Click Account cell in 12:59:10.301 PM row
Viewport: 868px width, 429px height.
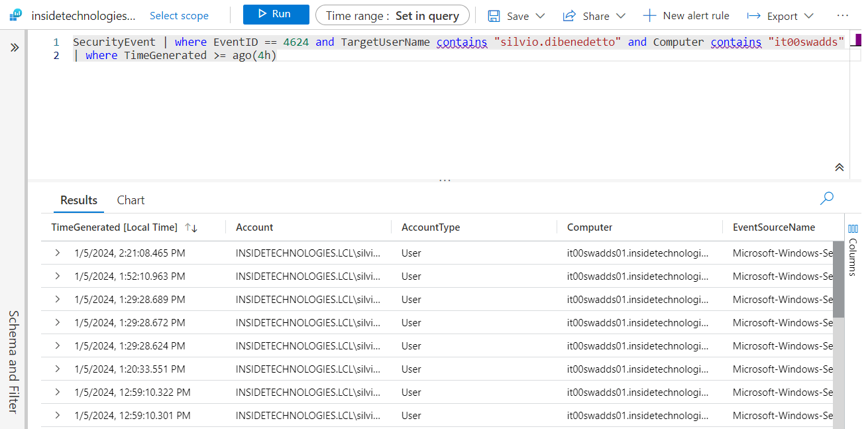(x=308, y=416)
